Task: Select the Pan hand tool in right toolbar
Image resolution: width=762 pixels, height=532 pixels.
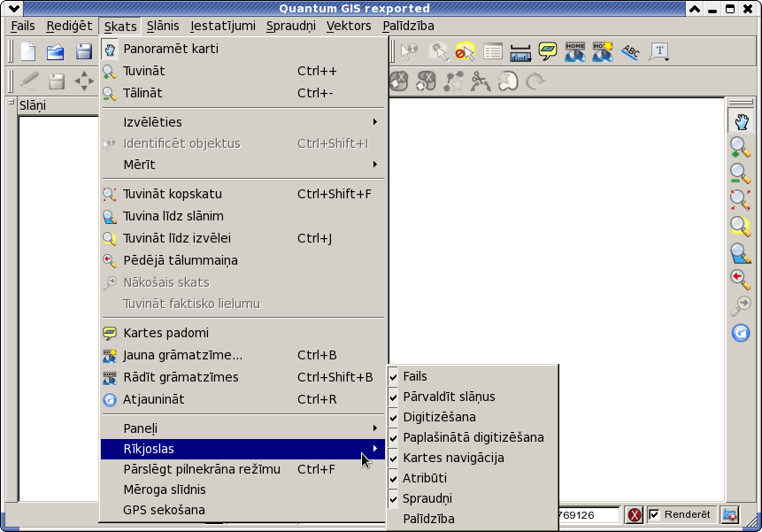Action: 741,121
